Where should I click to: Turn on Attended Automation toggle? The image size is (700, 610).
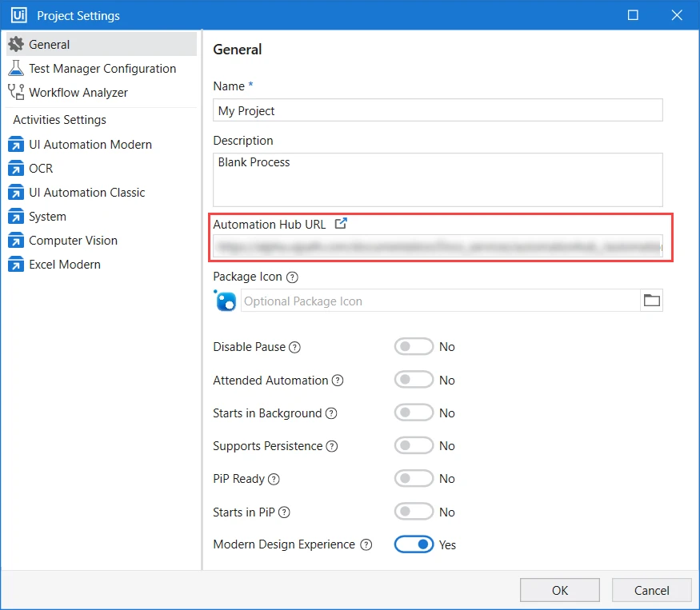click(x=414, y=380)
